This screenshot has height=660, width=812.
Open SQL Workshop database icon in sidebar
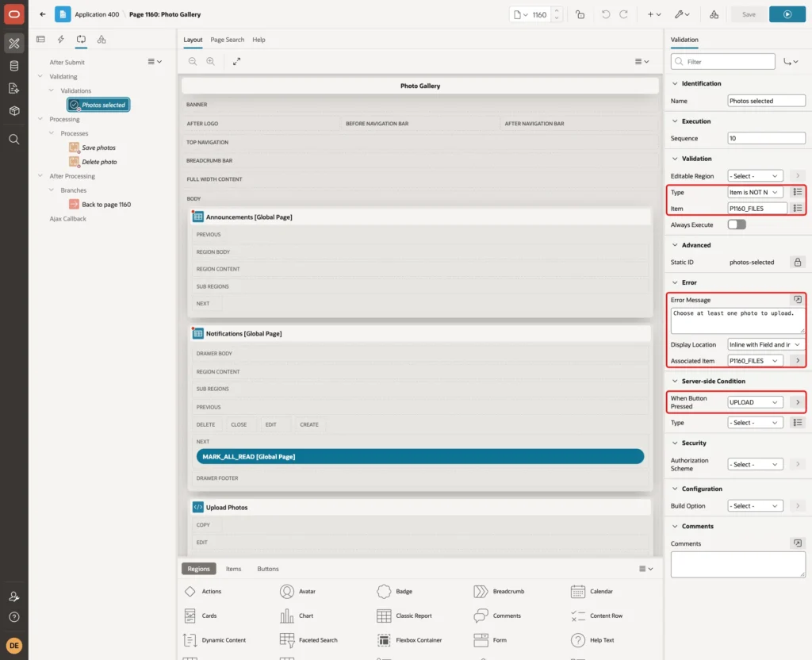tap(14, 66)
